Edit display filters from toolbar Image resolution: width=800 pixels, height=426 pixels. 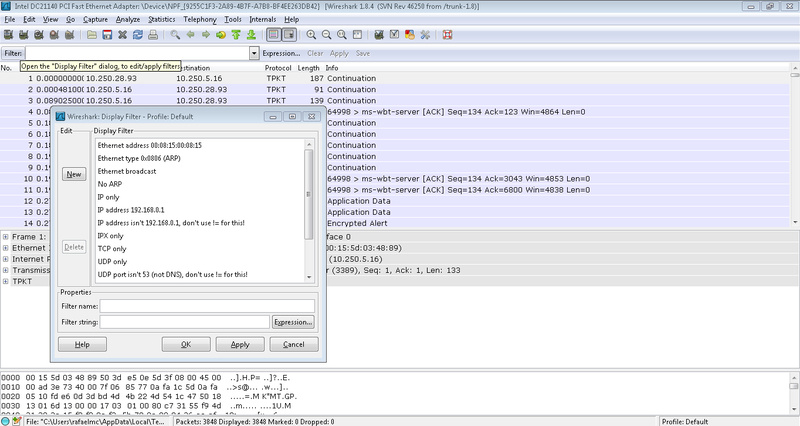coord(394,35)
